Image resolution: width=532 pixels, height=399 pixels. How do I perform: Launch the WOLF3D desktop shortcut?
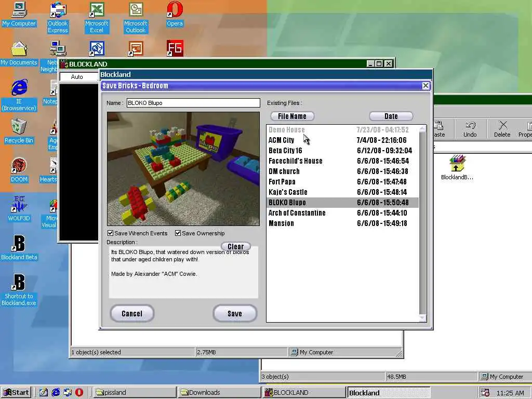pyautogui.click(x=19, y=209)
